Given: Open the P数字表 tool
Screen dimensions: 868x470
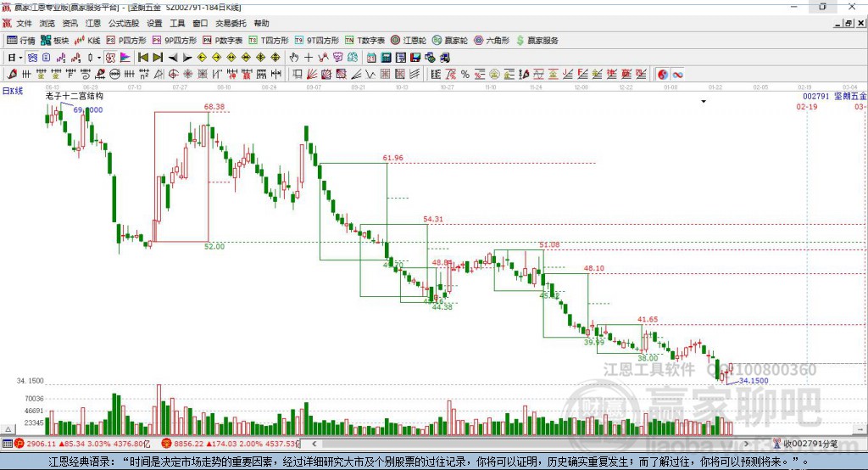Looking at the screenshot, I should point(223,41).
